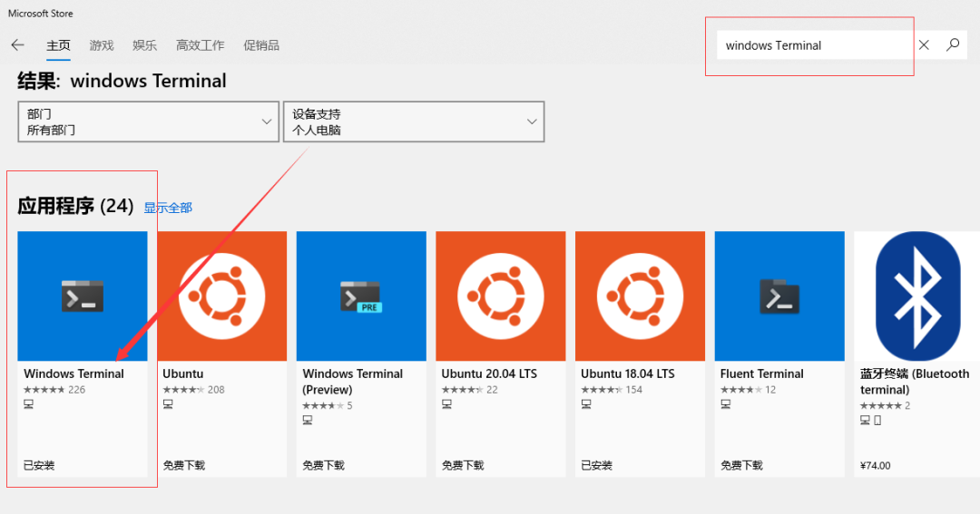Image resolution: width=980 pixels, height=514 pixels.
Task: Click the back arrow button
Action: [x=17, y=45]
